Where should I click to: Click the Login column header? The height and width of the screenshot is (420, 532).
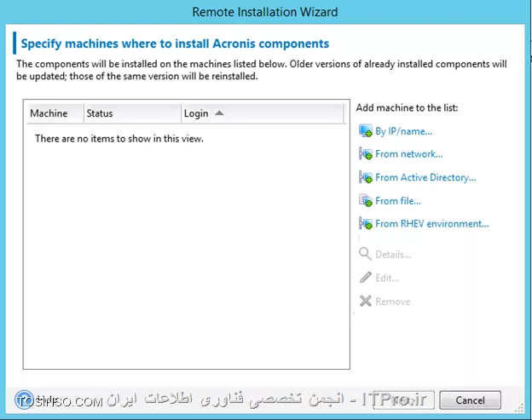[x=263, y=113]
